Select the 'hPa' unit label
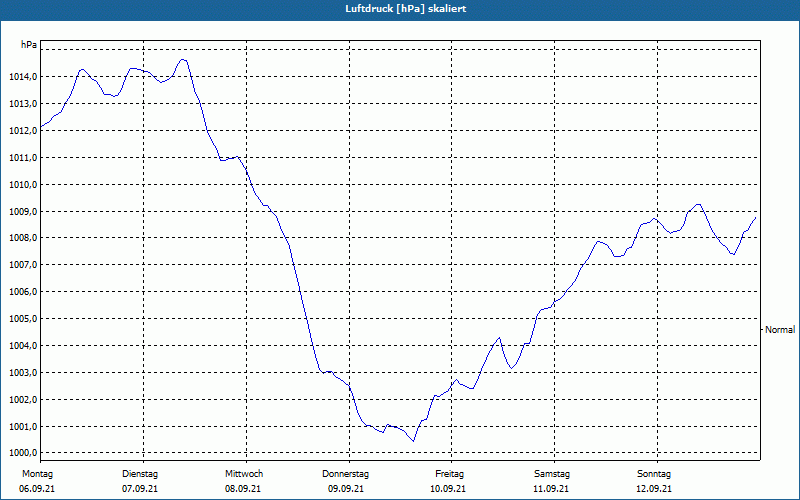The width and height of the screenshot is (800, 500). point(29,45)
